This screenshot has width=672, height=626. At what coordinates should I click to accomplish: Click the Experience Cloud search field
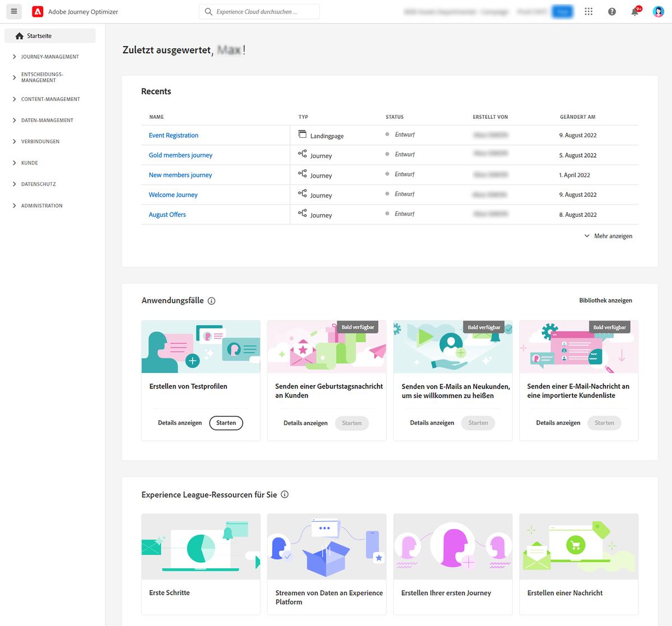point(259,11)
